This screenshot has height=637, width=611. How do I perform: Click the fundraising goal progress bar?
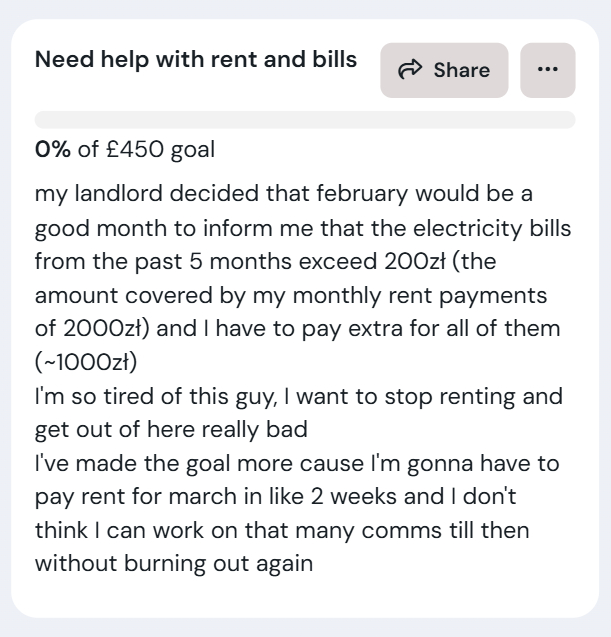[305, 120]
